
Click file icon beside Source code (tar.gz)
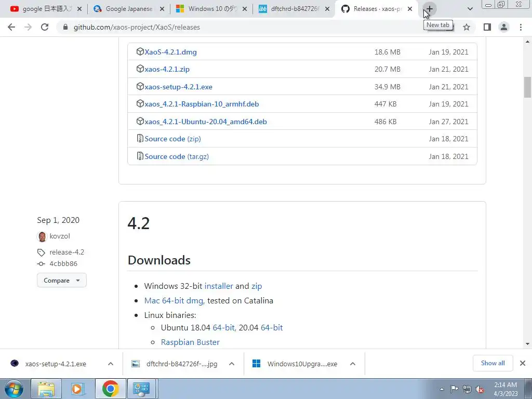pyautogui.click(x=140, y=156)
